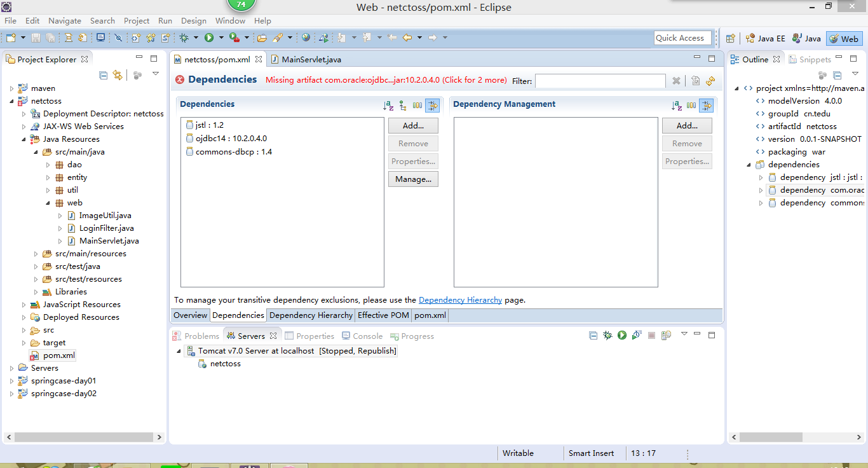868x468 pixels.
Task: Open New wizard dropdown arrow
Action: pyautogui.click(x=22, y=38)
